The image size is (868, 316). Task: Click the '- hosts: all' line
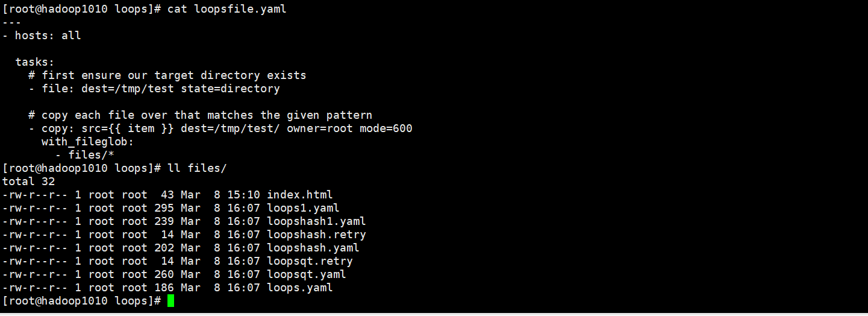click(42, 36)
